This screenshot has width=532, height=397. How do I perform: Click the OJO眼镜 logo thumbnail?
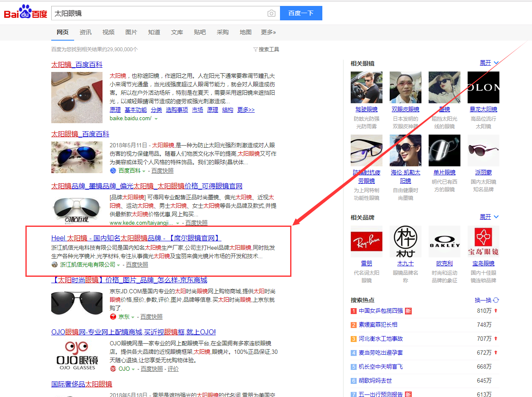coord(77,355)
